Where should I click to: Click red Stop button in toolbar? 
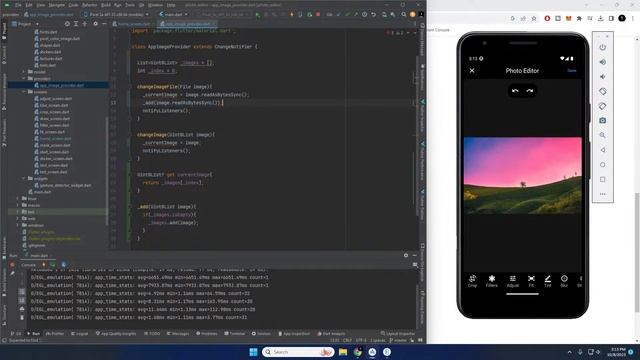click(318, 14)
